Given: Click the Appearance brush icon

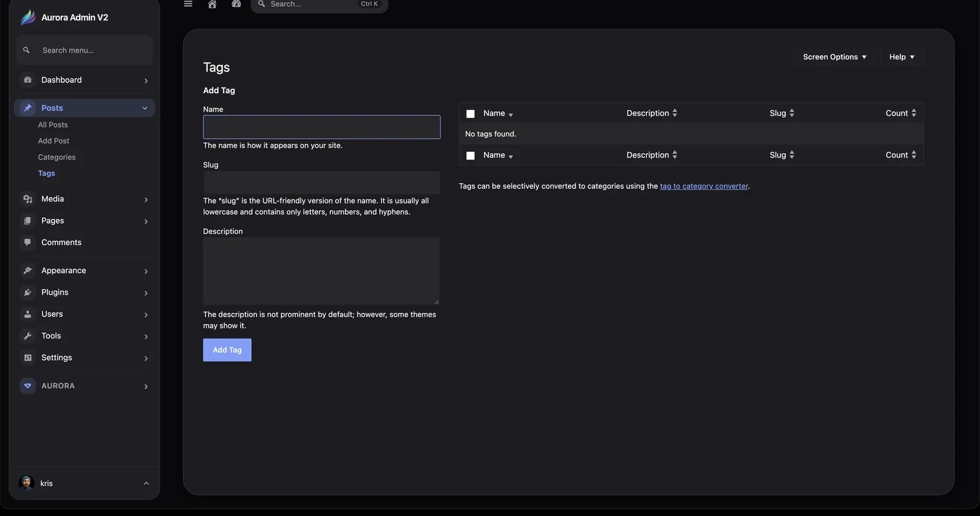Looking at the screenshot, I should pyautogui.click(x=27, y=271).
